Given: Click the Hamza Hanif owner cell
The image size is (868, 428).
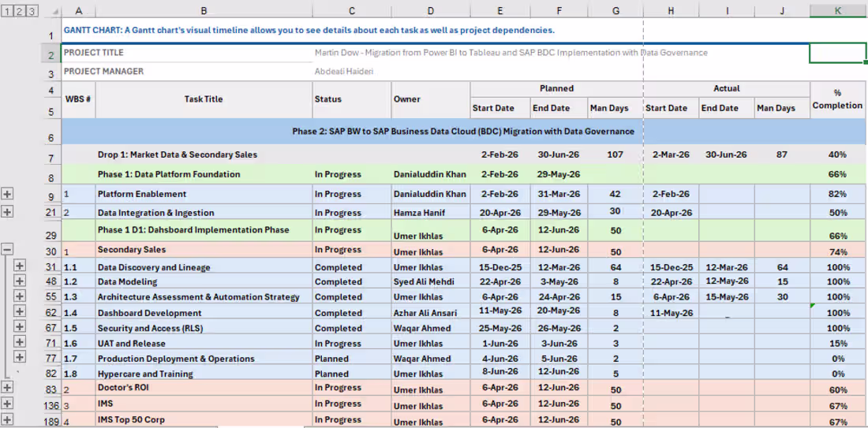Looking at the screenshot, I should pos(431,213).
